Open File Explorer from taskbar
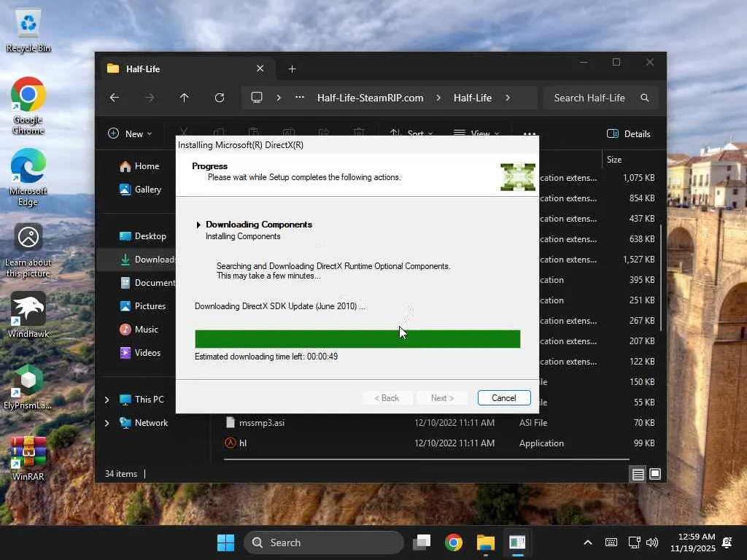The image size is (747, 560). 485,542
